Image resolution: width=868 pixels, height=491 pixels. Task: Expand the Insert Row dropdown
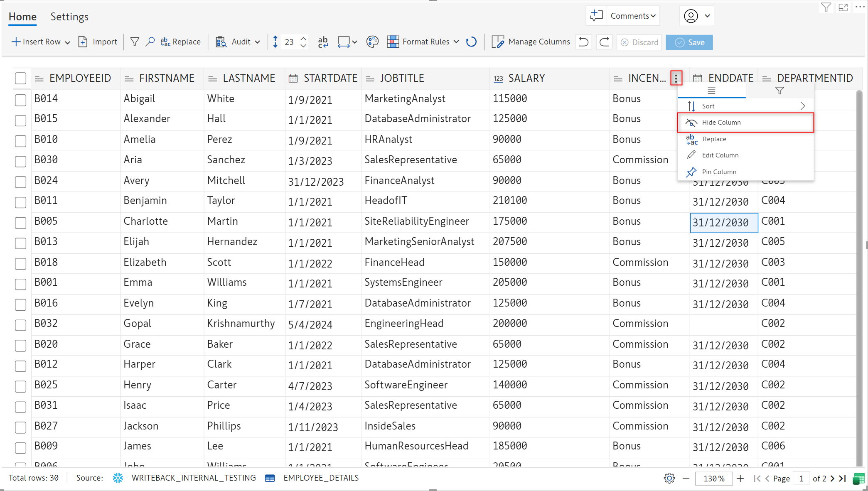(67, 42)
